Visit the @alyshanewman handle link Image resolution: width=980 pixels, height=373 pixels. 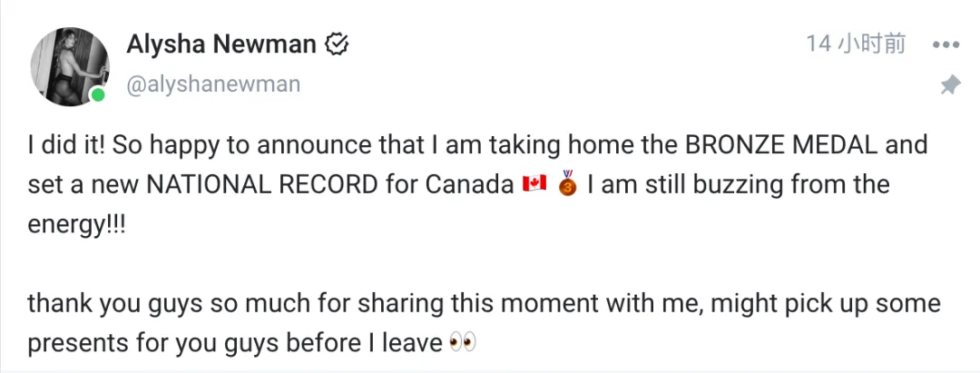coord(213,85)
